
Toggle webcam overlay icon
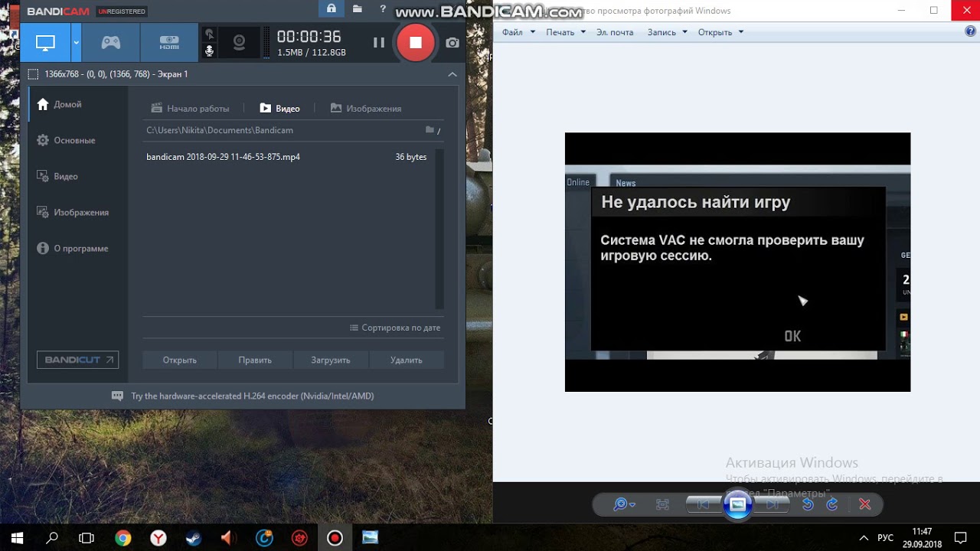(239, 43)
